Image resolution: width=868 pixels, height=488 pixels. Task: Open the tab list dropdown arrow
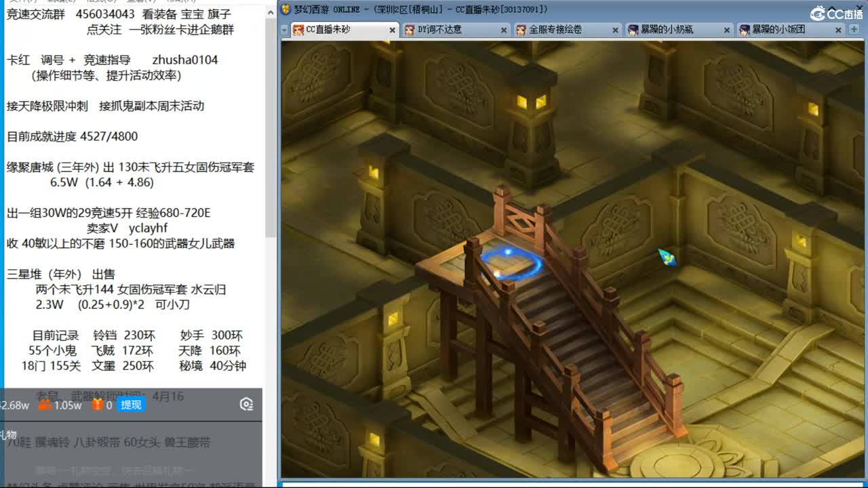click(x=285, y=30)
